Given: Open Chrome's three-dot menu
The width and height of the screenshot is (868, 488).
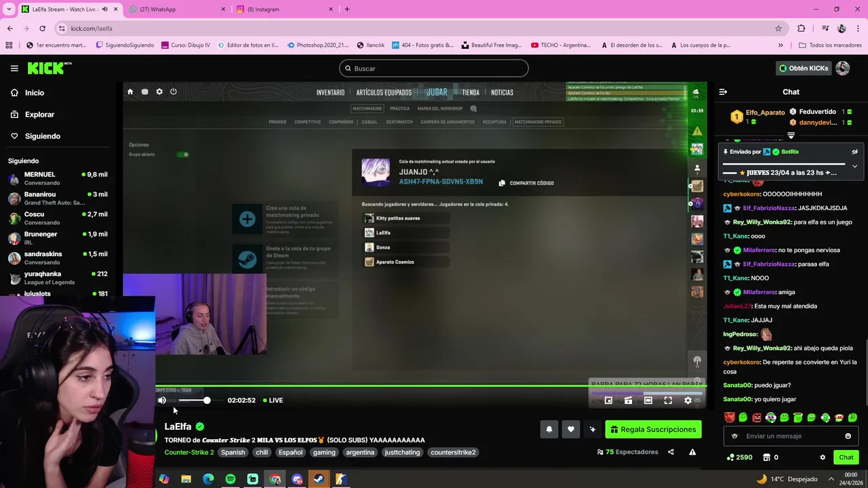Looking at the screenshot, I should click(x=858, y=28).
